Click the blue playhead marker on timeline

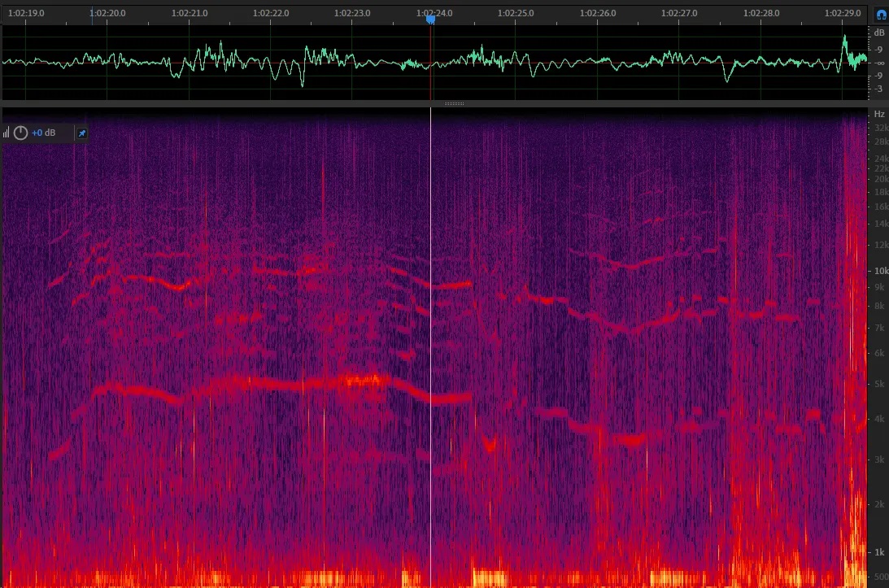[x=430, y=20]
